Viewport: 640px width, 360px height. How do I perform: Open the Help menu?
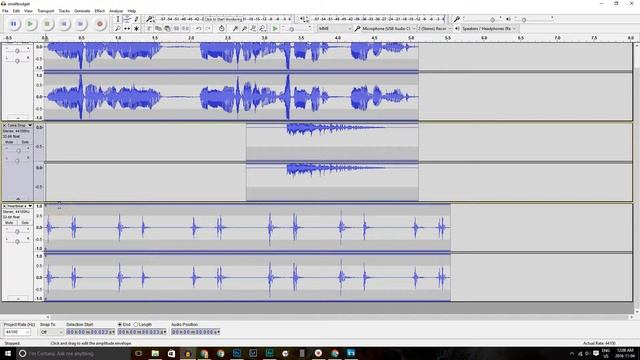click(x=132, y=11)
